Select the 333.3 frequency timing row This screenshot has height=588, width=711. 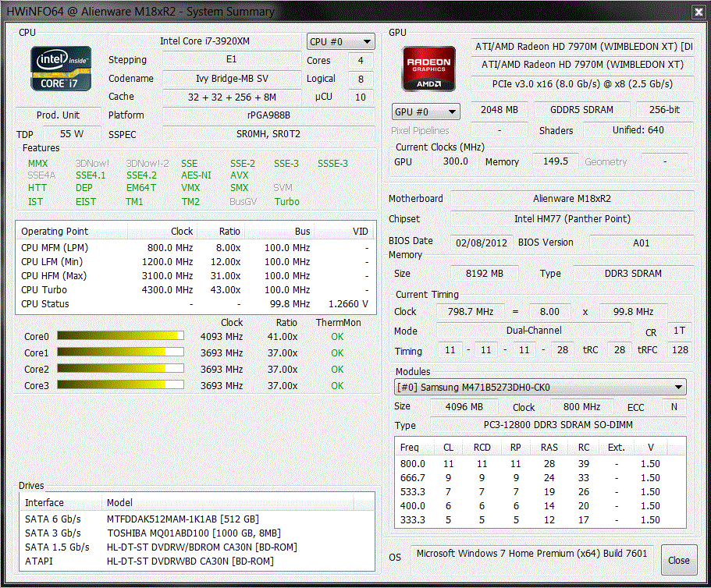point(540,520)
